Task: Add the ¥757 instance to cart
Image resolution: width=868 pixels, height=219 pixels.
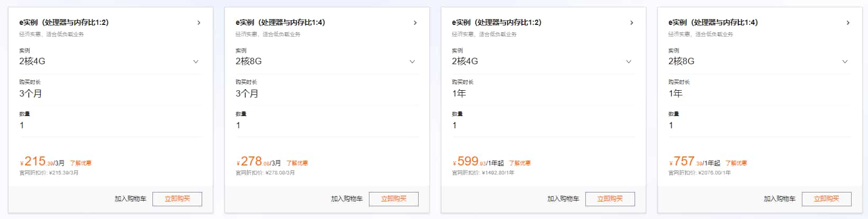Action: pyautogui.click(x=780, y=199)
